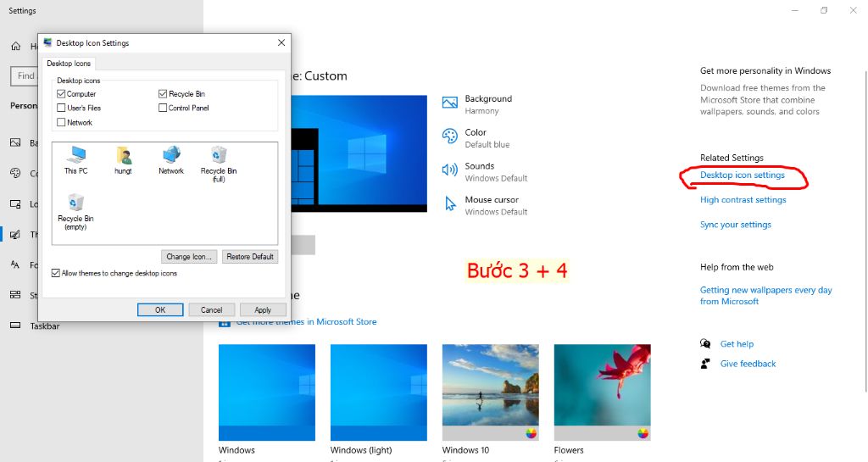Open Get more themes in Microsoft Store
Screen dimensions: 868x462
306,322
